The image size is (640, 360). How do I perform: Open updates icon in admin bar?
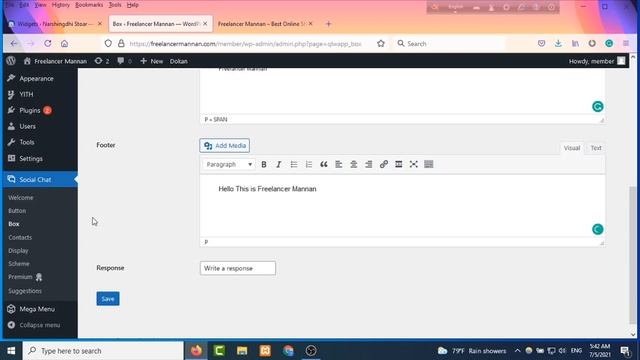(102, 61)
